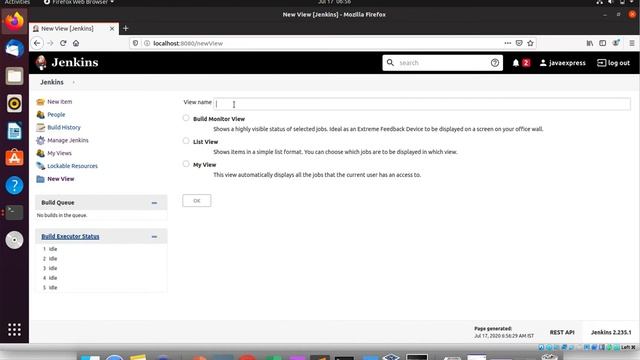Go back in Firefox browser
Viewport: 640px width, 360px height.
(x=37, y=43)
